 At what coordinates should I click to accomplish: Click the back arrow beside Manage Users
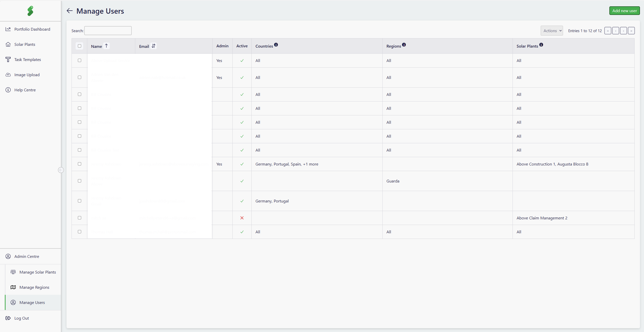pyautogui.click(x=70, y=11)
